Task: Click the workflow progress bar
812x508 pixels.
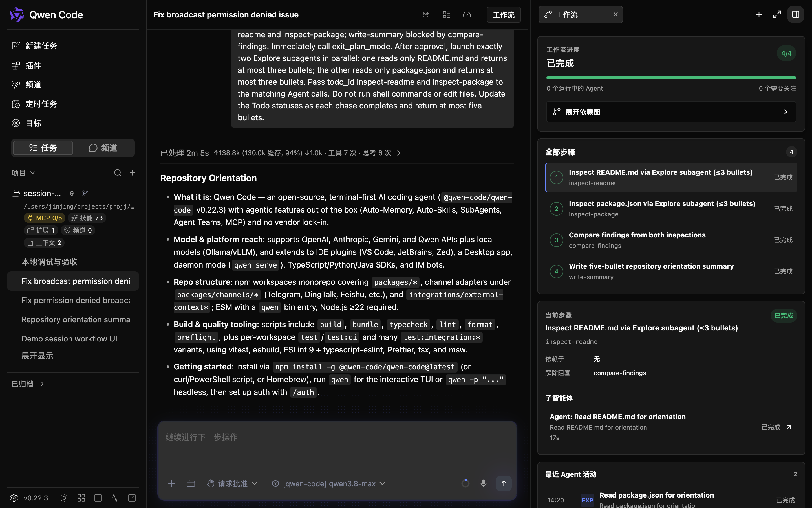Action: 671,78
